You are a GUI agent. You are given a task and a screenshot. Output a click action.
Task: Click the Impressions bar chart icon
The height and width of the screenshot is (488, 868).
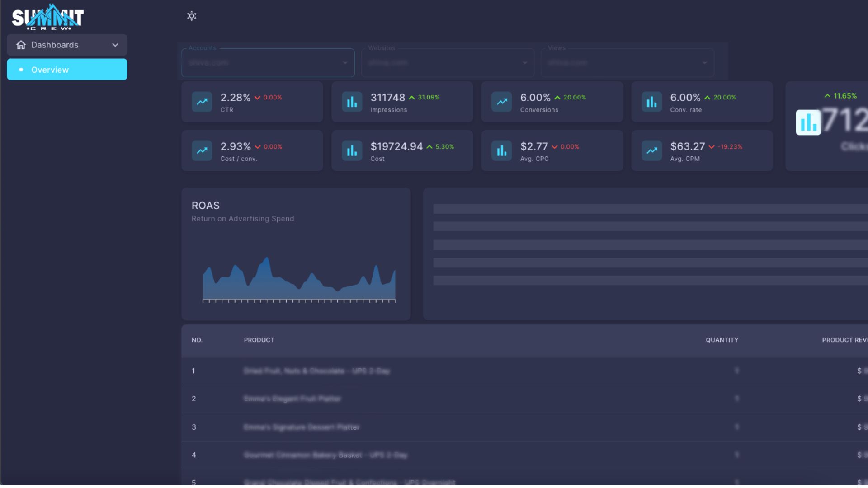pyautogui.click(x=352, y=102)
